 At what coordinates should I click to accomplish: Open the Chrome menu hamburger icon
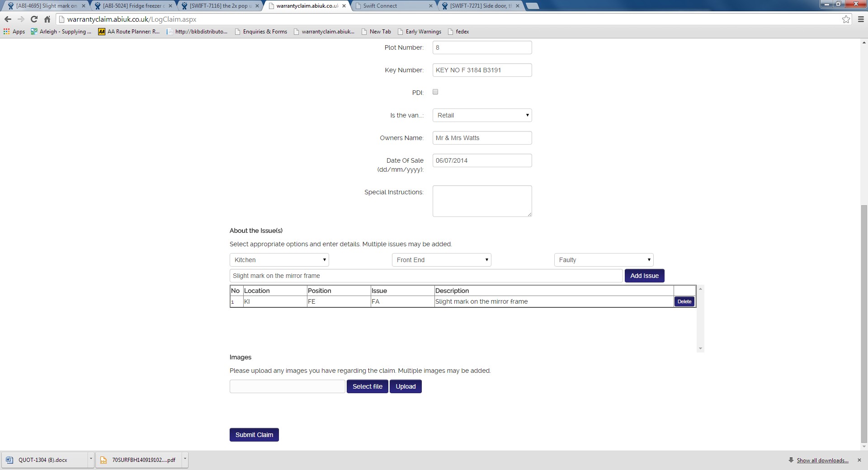pos(861,19)
